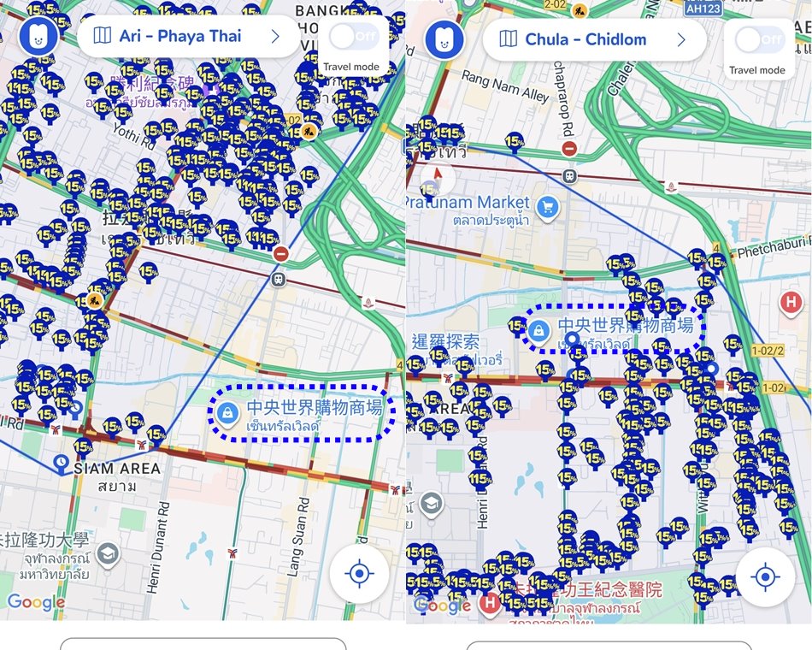
Task: Tap the red hospital H pin at right map bottom
Action: [490, 603]
